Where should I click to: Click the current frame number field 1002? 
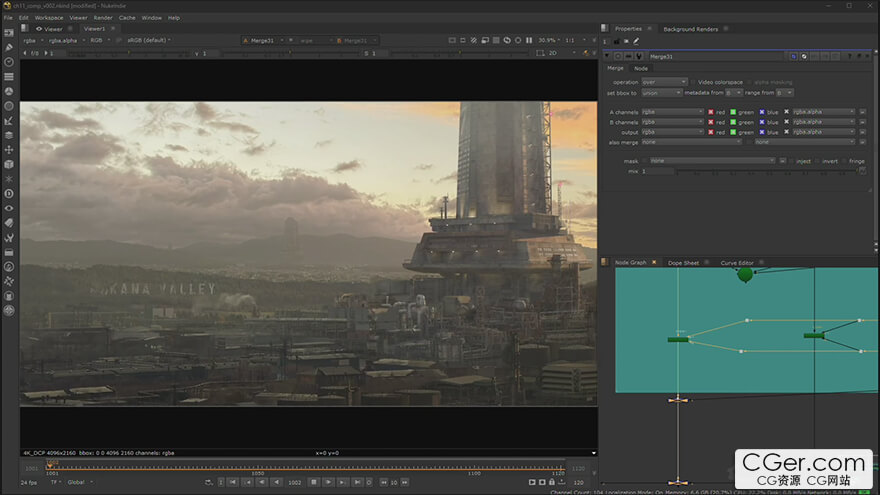coord(294,482)
